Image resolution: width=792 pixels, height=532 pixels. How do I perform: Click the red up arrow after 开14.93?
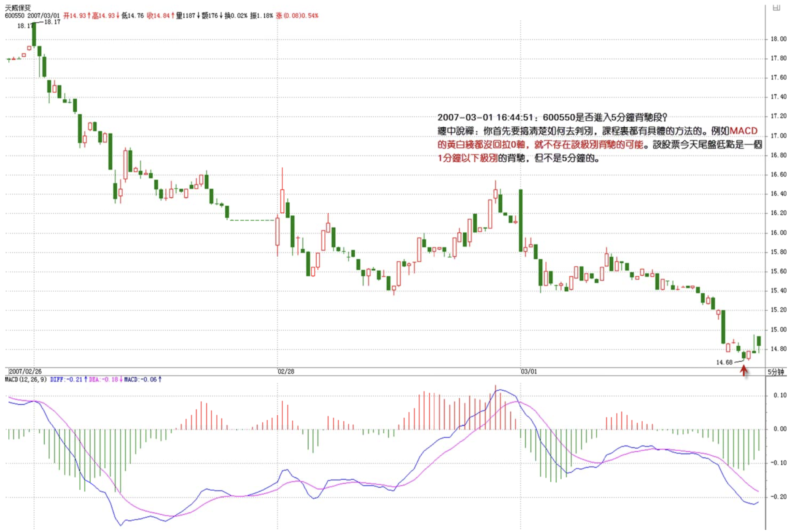coord(89,16)
